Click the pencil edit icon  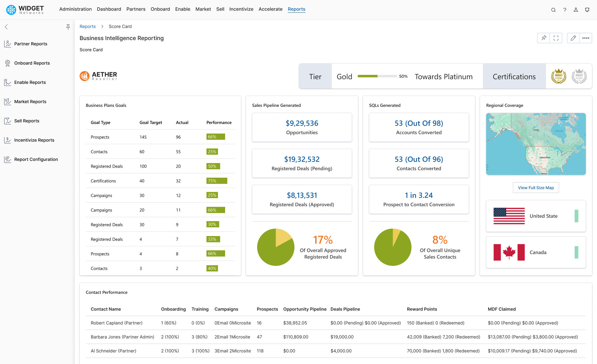click(573, 38)
